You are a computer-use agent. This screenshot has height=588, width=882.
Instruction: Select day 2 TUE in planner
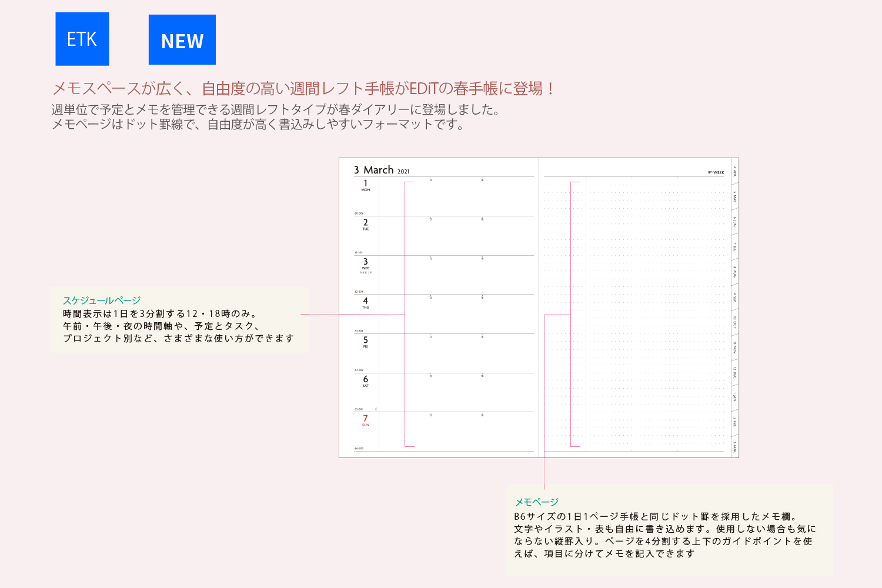[x=366, y=225]
